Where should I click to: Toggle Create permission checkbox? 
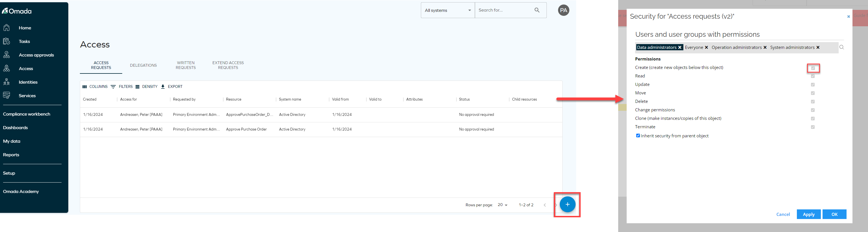[813, 68]
